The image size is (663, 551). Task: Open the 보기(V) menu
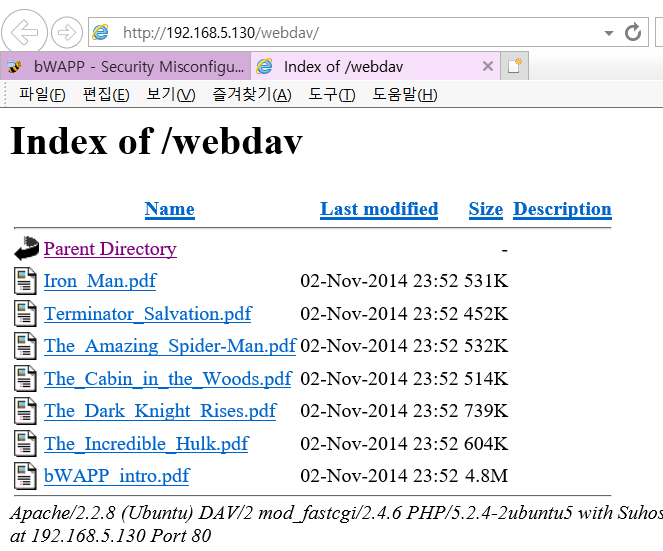pyautogui.click(x=170, y=94)
